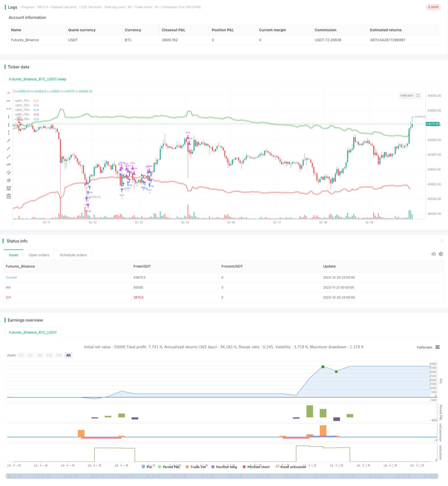The width and height of the screenshot is (448, 486).
Task: Select the vertical straight line drawing tool
Action: 9,117
